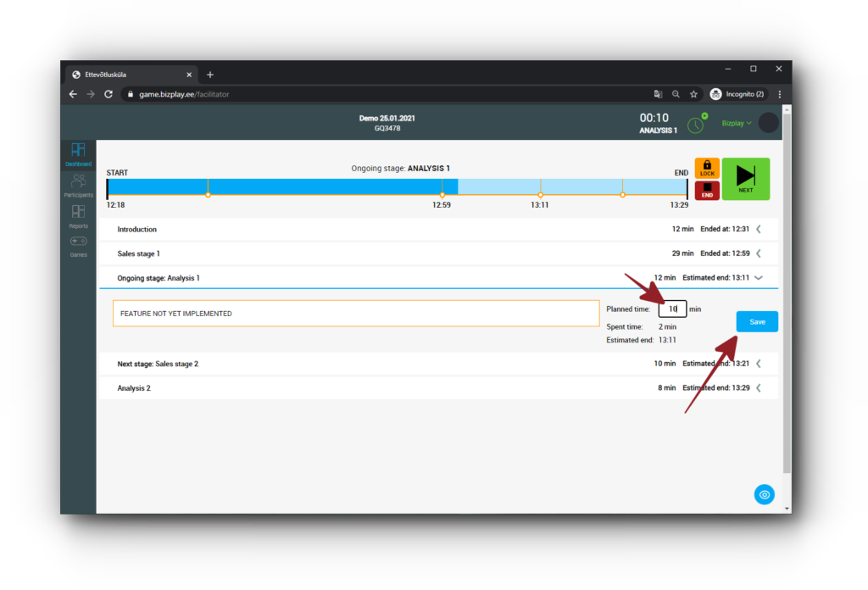Expand the Sales stage 1 row
The height and width of the screenshot is (590, 868).
(759, 253)
